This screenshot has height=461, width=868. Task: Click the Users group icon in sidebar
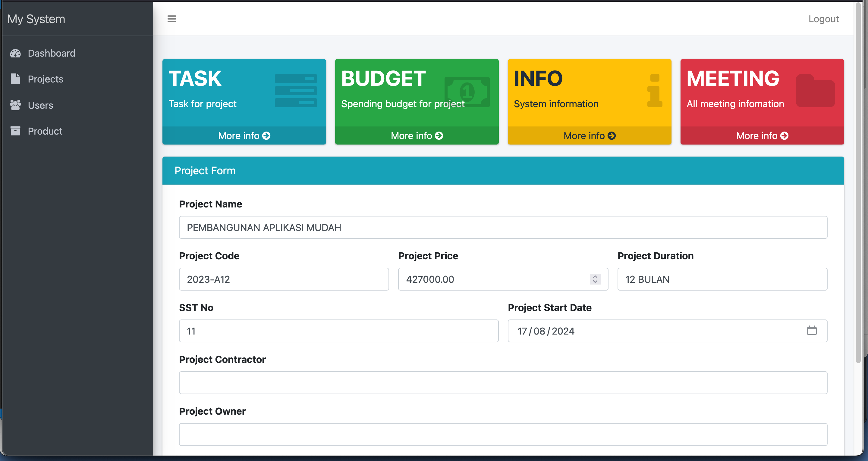[15, 105]
